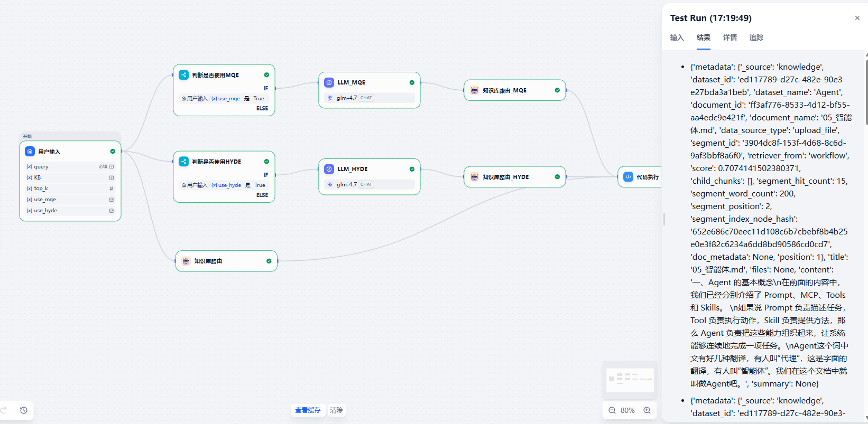Click the 代码执行 code node icon
This screenshot has width=868, height=424.
click(x=628, y=177)
